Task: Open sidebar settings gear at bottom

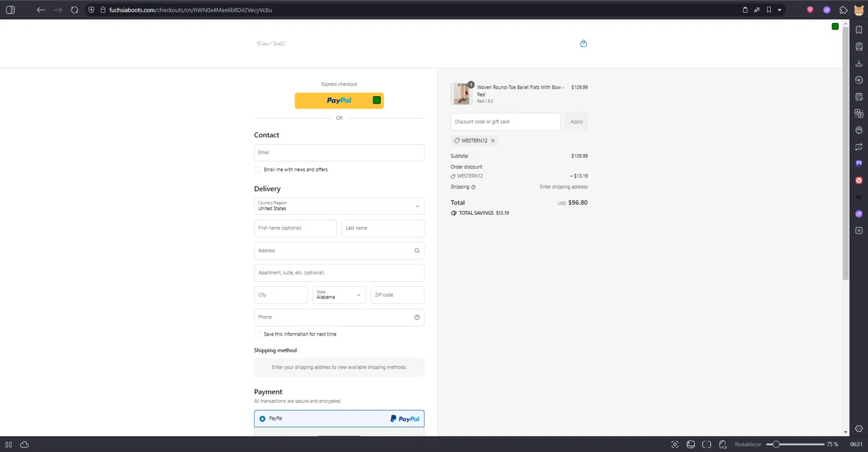Action: (x=859, y=429)
